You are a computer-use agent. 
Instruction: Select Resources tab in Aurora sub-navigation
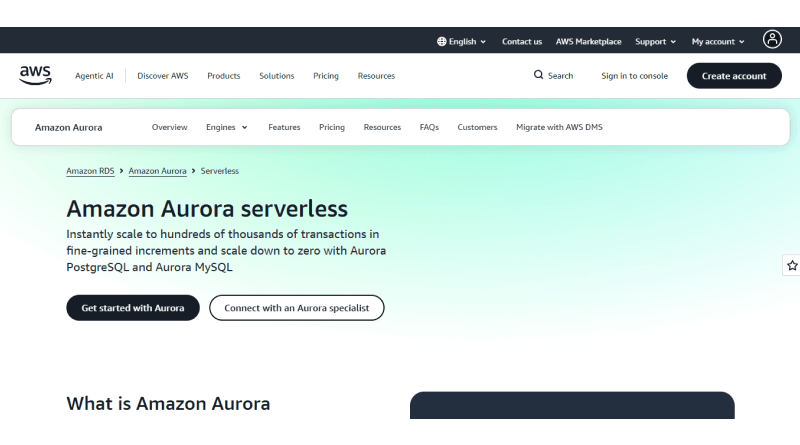(x=382, y=127)
